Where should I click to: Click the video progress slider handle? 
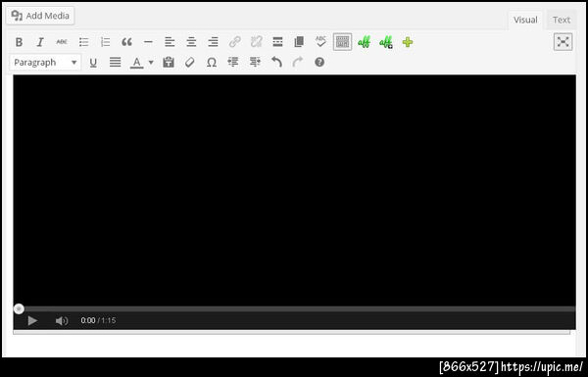tap(19, 308)
